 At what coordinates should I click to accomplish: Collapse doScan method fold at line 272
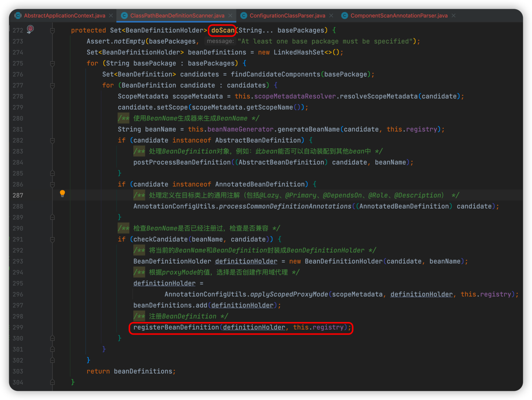(52, 30)
